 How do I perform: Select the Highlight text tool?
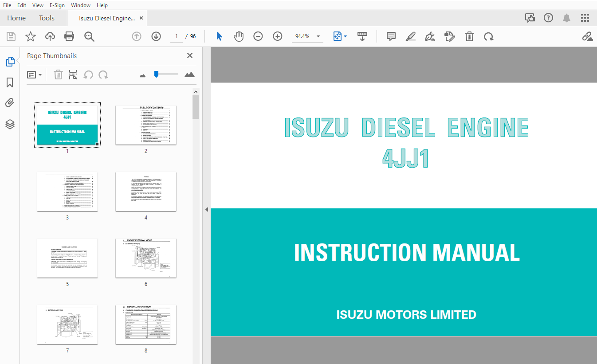click(x=411, y=36)
